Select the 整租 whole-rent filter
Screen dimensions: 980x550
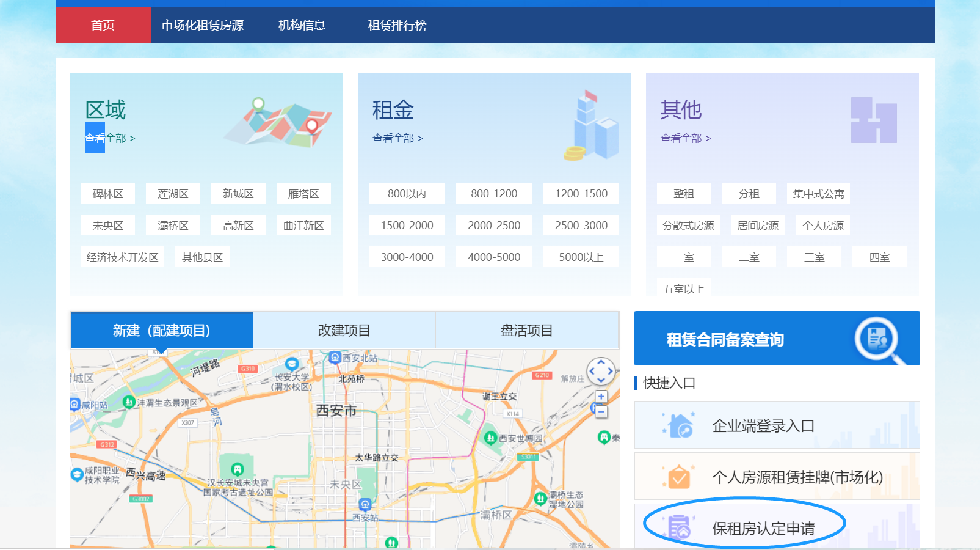pos(683,194)
